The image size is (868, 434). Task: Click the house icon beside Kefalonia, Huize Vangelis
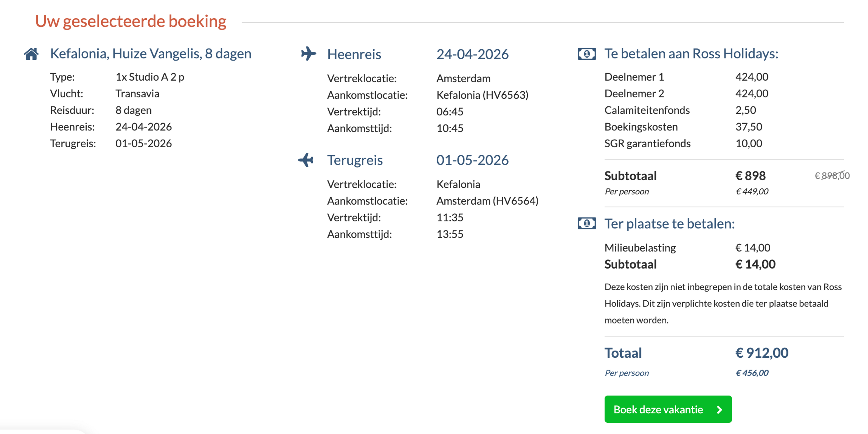[x=31, y=54]
